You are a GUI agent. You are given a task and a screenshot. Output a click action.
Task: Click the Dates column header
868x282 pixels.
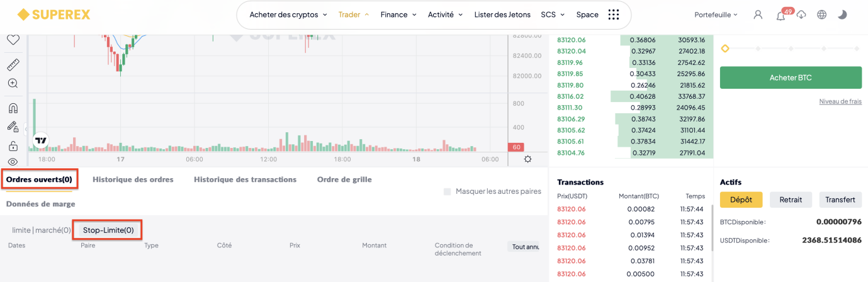[x=17, y=245]
